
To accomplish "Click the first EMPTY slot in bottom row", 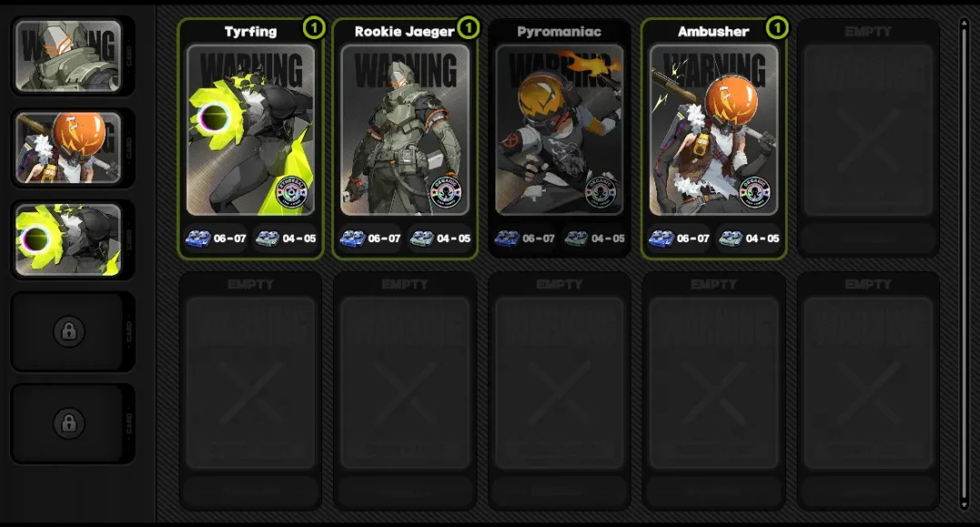I will [x=250, y=391].
